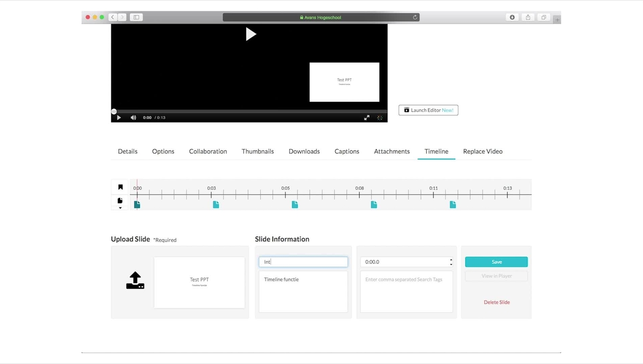This screenshot has height=364, width=643.
Task: Select the slide marker near 0:03
Action: [x=216, y=204]
